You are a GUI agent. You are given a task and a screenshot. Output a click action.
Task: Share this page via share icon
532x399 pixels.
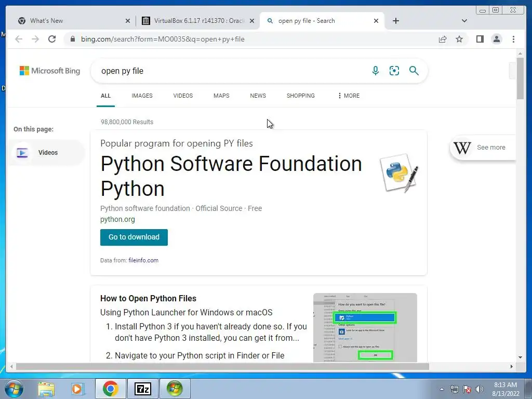pos(443,39)
